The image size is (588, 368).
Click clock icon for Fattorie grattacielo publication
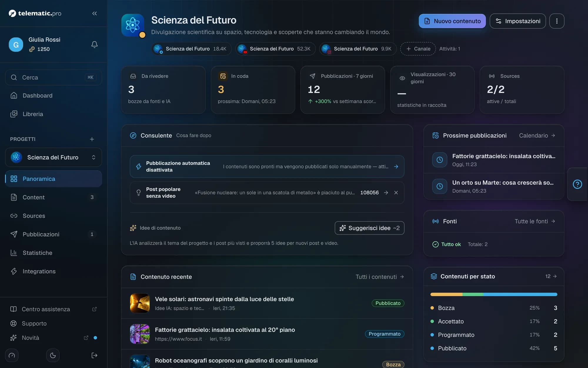[440, 160]
